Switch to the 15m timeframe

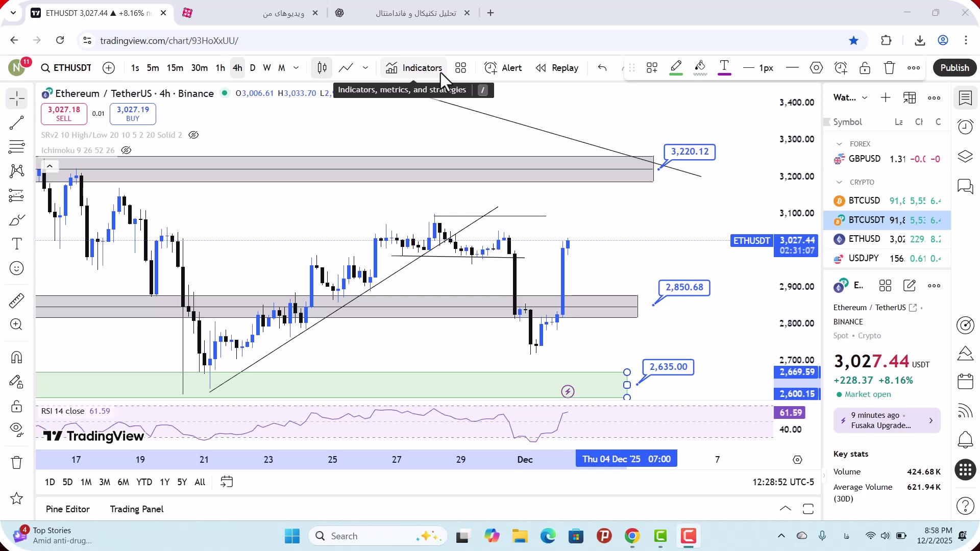(x=175, y=68)
